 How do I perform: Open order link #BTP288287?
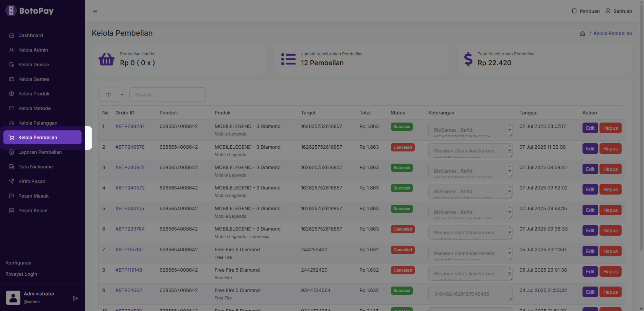point(130,126)
